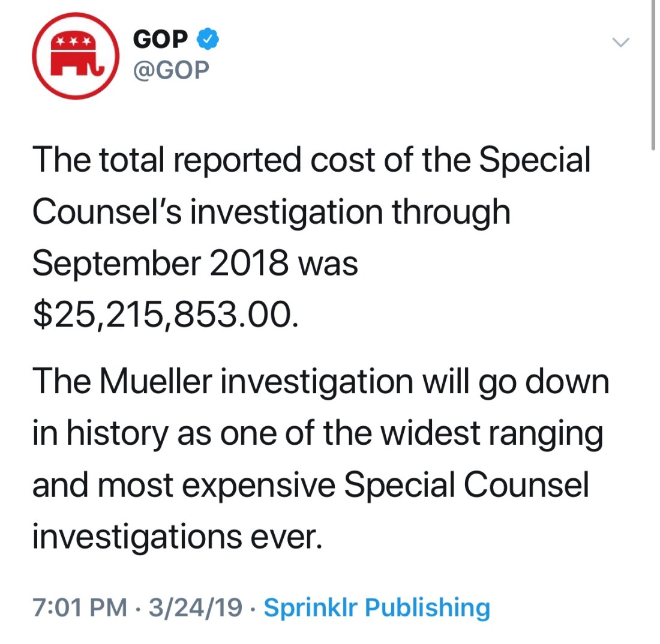The height and width of the screenshot is (644, 660).
Task: Click the word "Counsel's" in first paragraph
Action: (x=109, y=212)
